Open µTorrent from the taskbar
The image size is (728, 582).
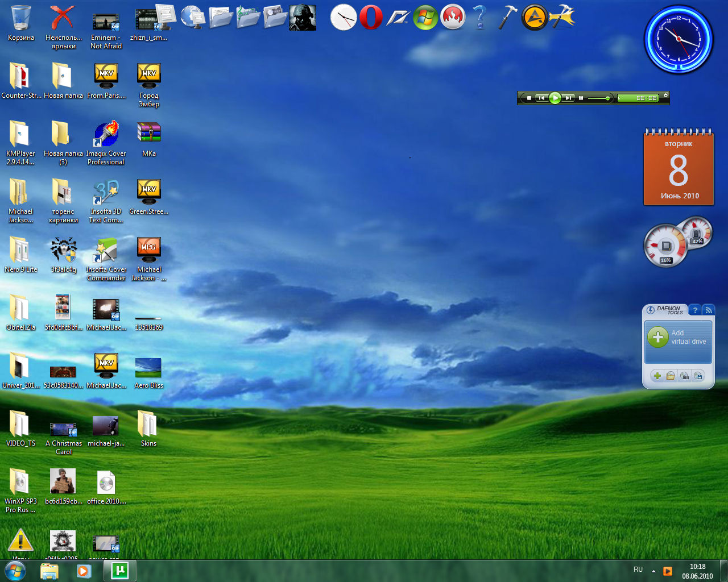pyautogui.click(x=120, y=571)
